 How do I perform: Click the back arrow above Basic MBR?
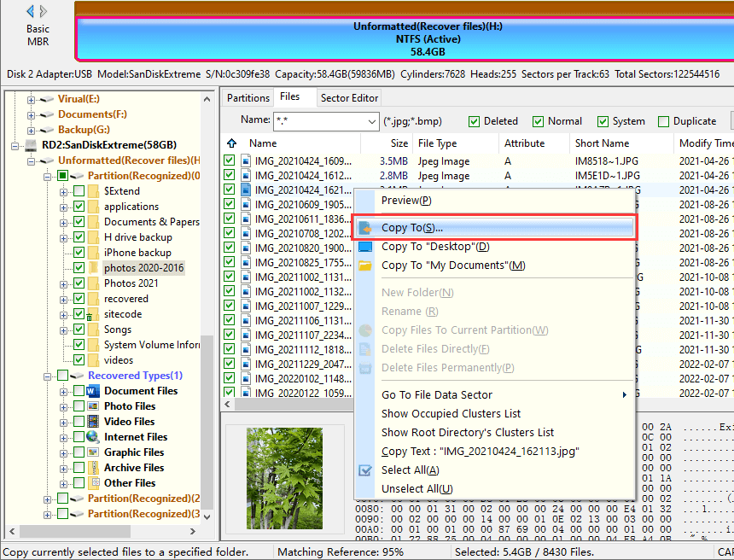click(30, 11)
